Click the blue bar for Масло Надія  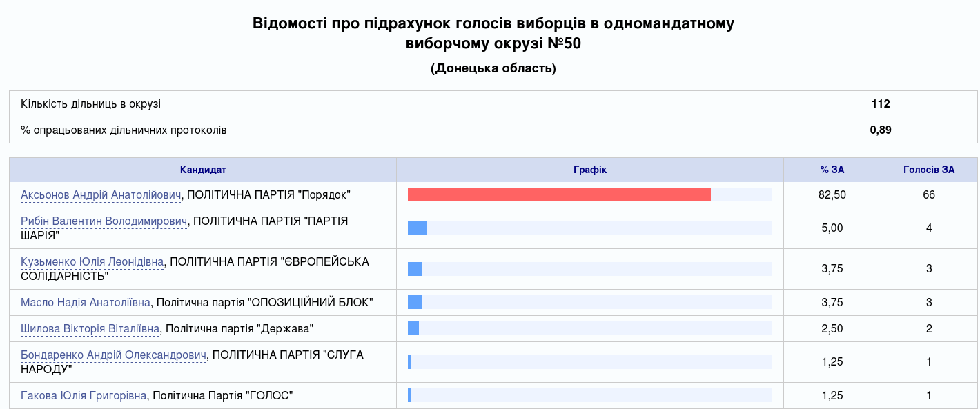(x=415, y=302)
